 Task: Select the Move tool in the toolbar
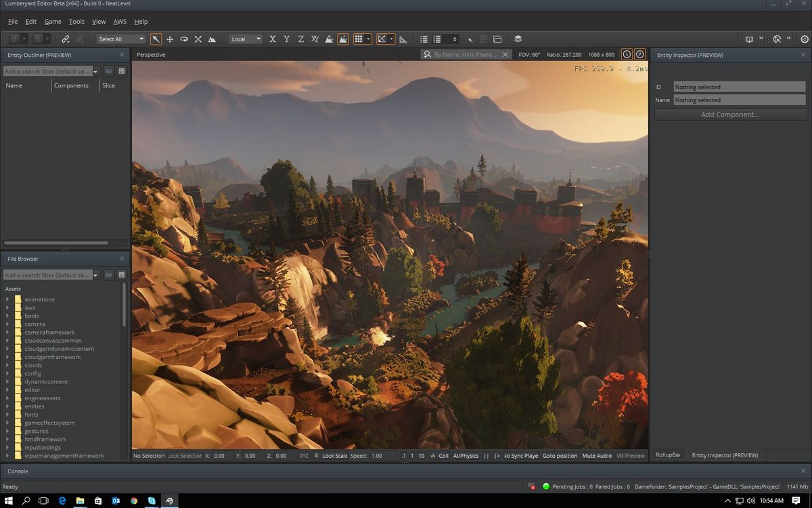point(170,39)
